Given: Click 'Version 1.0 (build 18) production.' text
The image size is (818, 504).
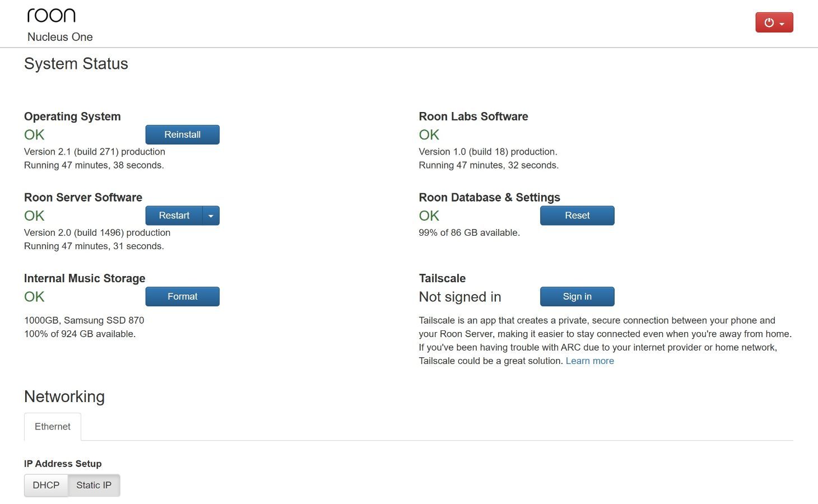Looking at the screenshot, I should click(x=488, y=152).
